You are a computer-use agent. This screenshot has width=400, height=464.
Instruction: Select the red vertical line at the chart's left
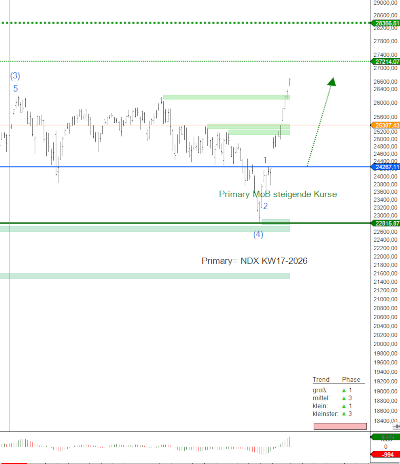click(10, 216)
